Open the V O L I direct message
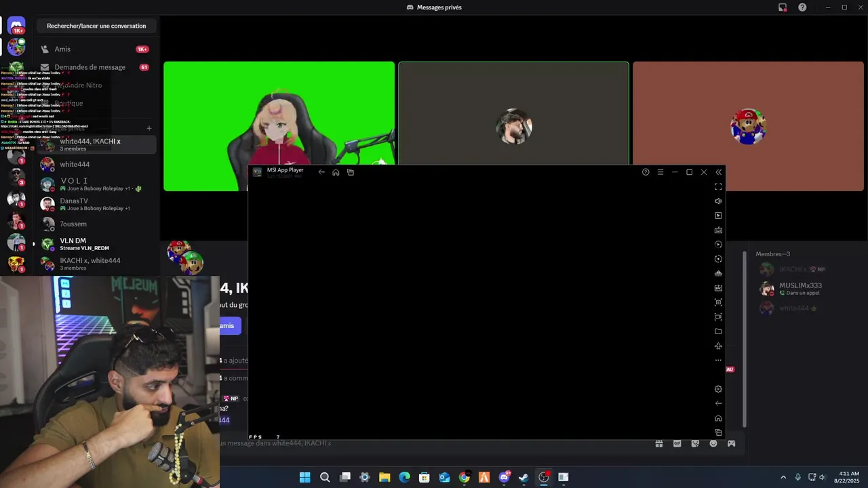868x488 pixels. click(x=96, y=184)
